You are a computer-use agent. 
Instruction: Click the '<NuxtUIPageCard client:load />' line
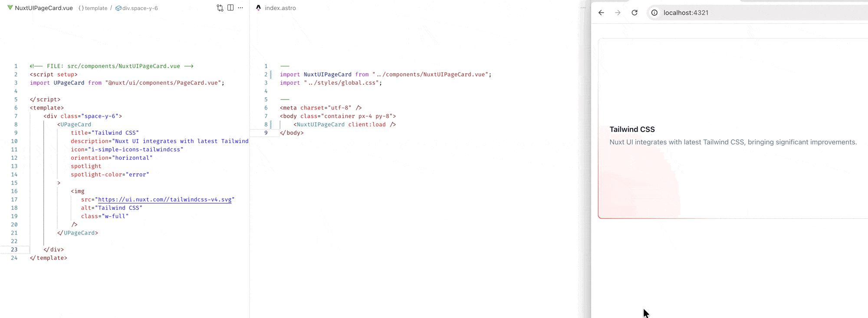click(345, 124)
